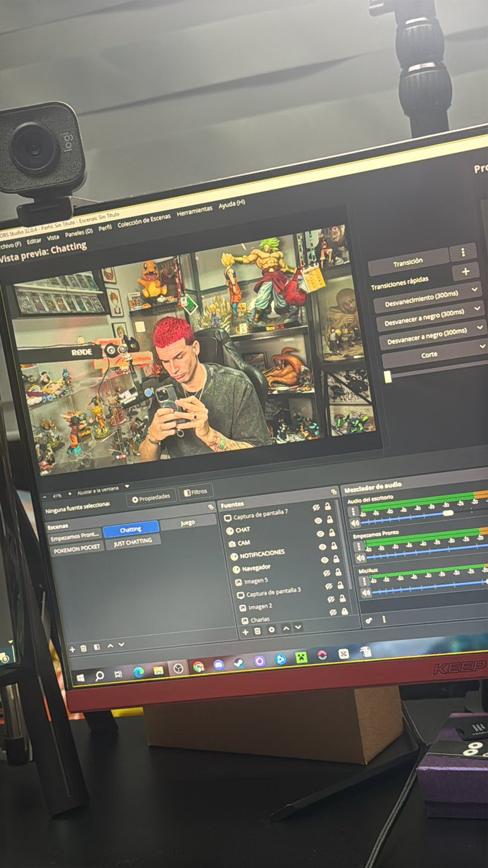Open the Paneles menu
This screenshot has width=488, height=868.
point(79,233)
